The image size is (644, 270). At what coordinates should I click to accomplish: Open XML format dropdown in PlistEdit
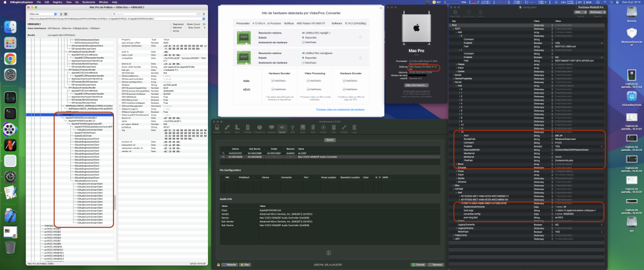[580, 12]
